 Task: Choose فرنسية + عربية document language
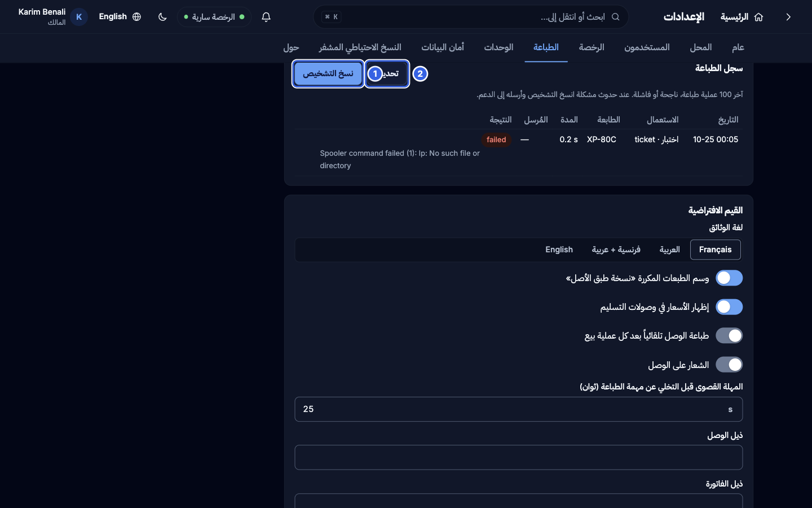(616, 249)
